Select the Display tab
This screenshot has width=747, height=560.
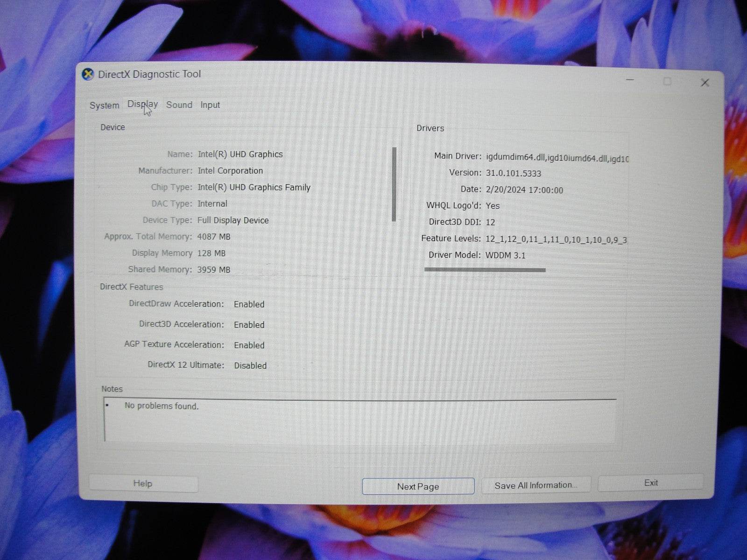pos(142,105)
